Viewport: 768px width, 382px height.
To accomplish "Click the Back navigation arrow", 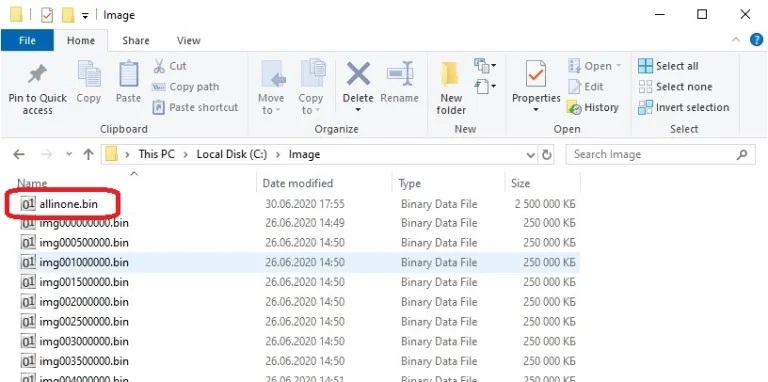I will point(19,155).
